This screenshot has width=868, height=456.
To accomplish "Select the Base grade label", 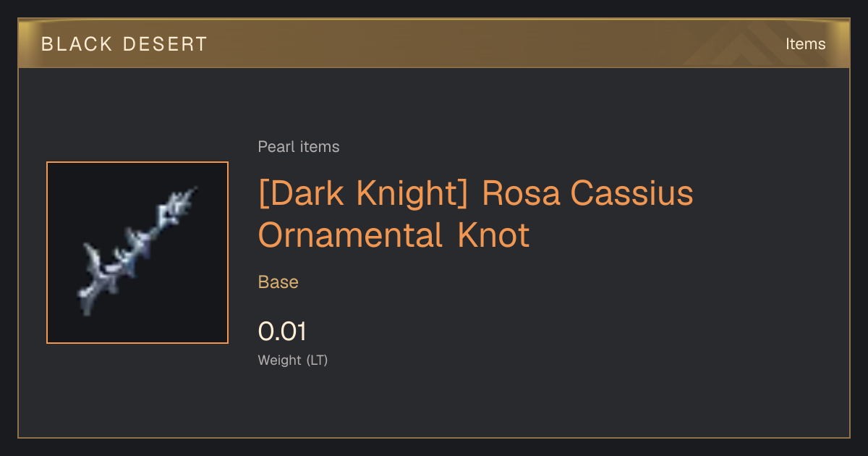I will coord(278,282).
